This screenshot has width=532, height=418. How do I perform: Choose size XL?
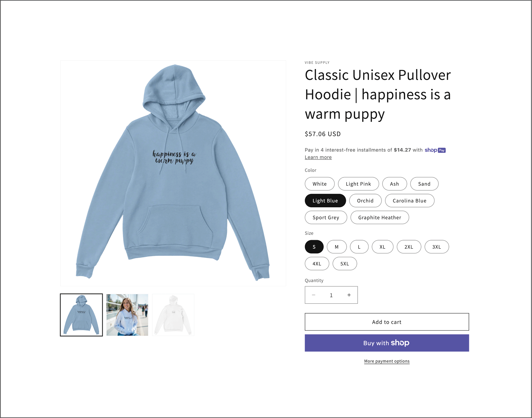pos(382,247)
